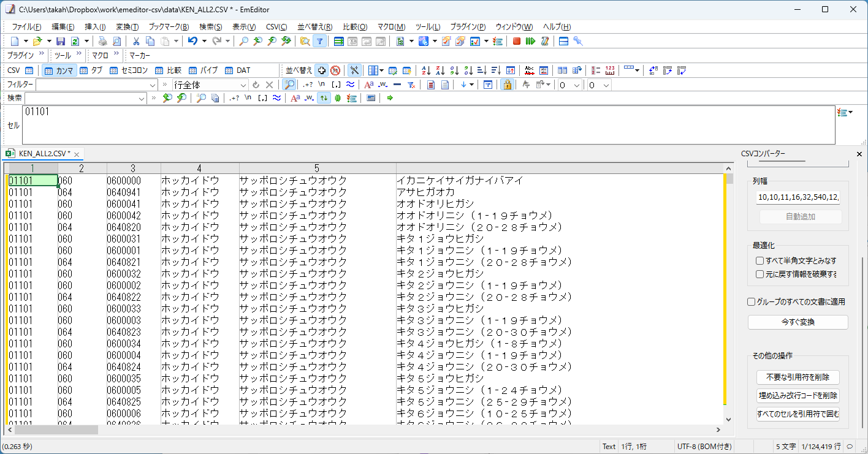Sort column numerically ascending (123 icon)
This screenshot has height=454, width=868.
tap(454, 70)
